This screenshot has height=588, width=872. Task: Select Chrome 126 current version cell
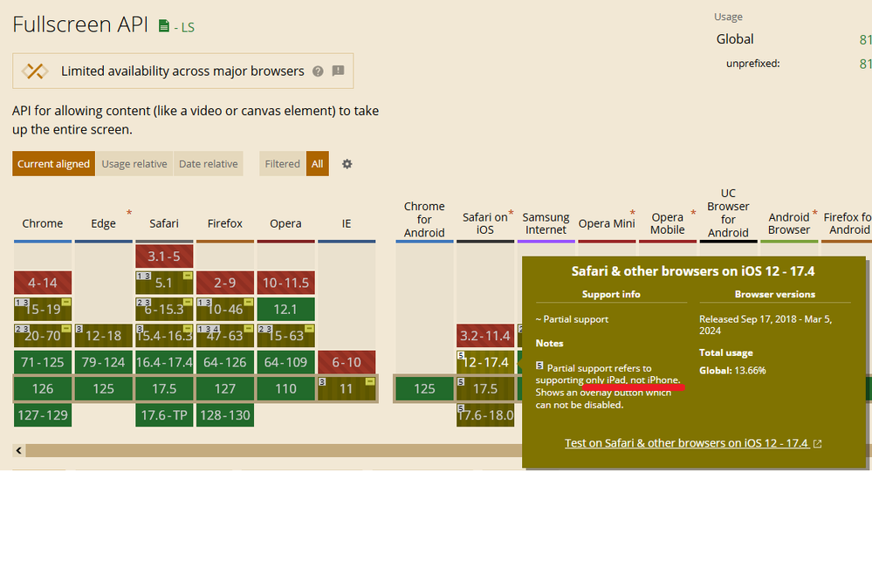click(x=43, y=388)
